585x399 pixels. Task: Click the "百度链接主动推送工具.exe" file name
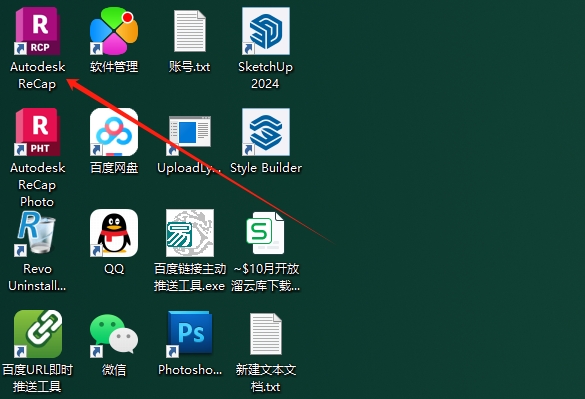pos(190,277)
